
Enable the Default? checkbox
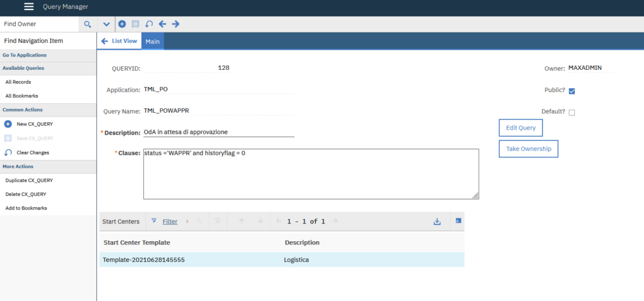(572, 113)
